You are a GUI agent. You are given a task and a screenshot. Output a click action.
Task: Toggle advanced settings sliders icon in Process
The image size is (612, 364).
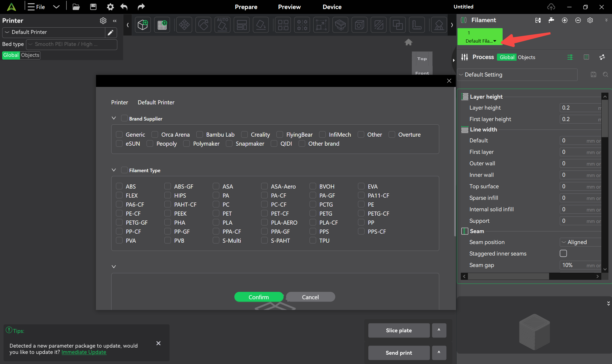pos(570,57)
